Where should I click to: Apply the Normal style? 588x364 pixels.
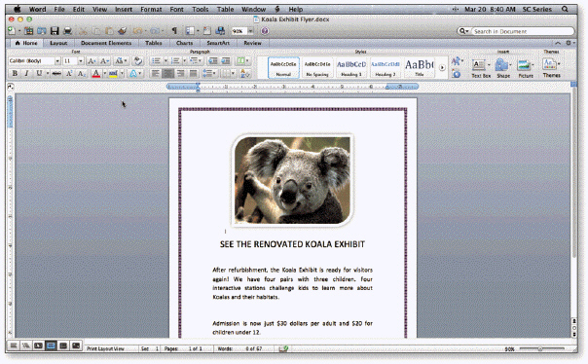coord(283,68)
